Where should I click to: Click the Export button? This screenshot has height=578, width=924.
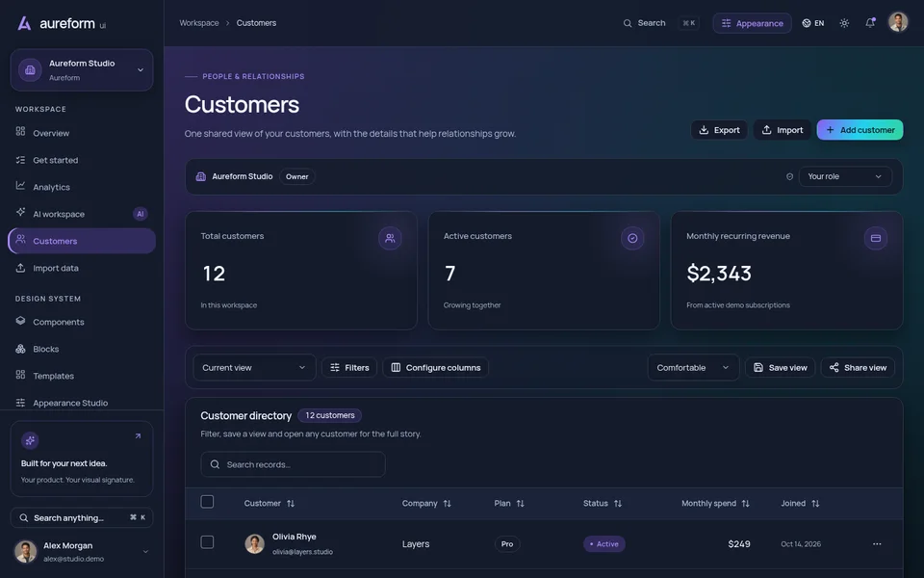pos(719,130)
